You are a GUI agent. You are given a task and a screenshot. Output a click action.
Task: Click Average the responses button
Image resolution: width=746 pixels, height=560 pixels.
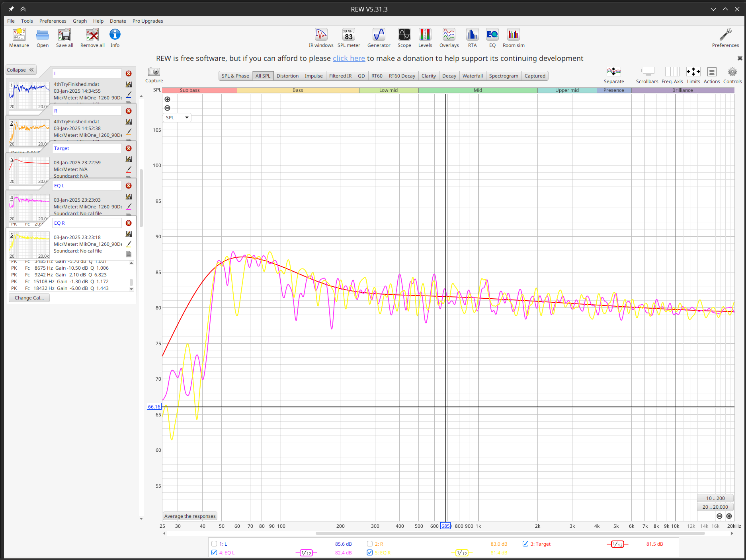(x=190, y=516)
